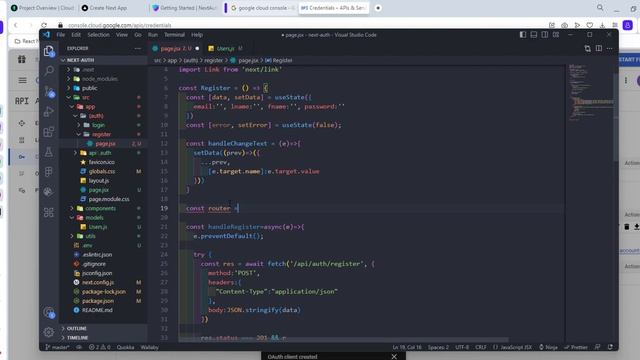Toggle the bottom panel layout icon

pyautogui.click(x=533, y=35)
